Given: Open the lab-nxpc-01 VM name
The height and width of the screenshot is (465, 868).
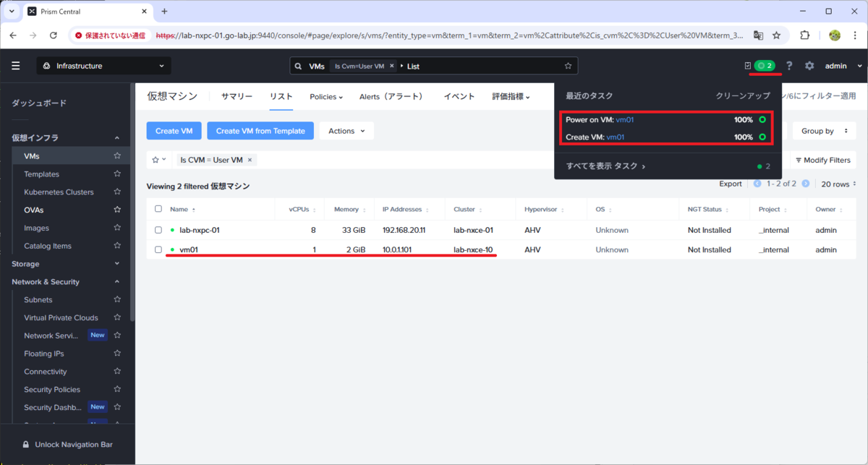Looking at the screenshot, I should tap(200, 230).
